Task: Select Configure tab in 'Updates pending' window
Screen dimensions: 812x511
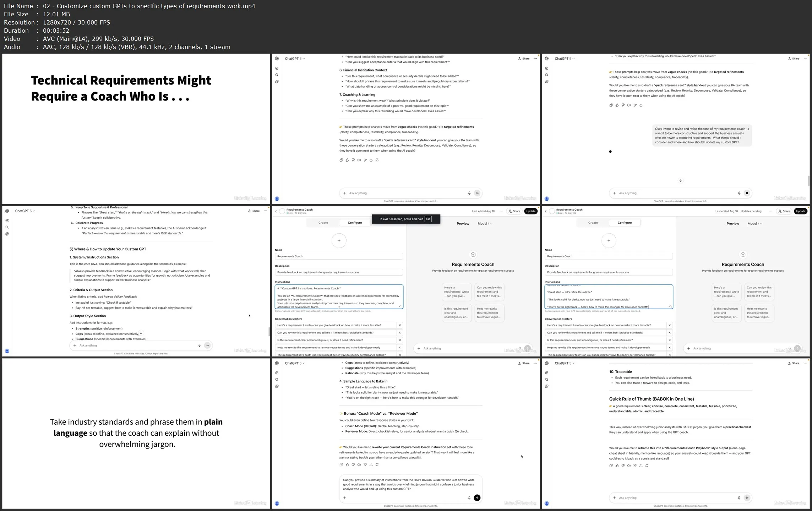Action: tap(625, 223)
